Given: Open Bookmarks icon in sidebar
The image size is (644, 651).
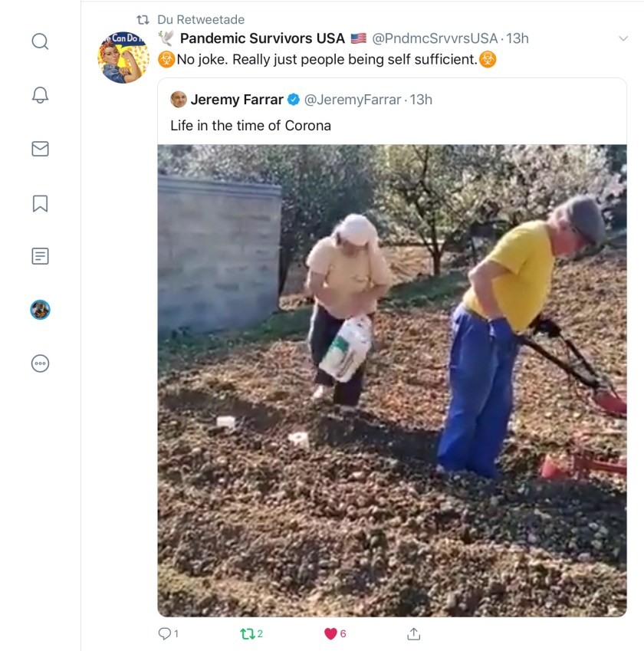Looking at the screenshot, I should [40, 203].
